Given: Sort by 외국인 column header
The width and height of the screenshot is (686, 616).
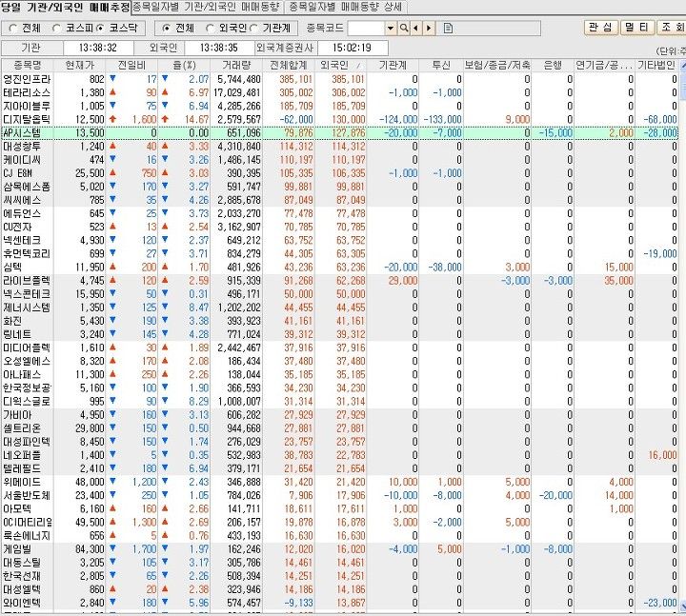Looking at the screenshot, I should [x=340, y=65].
